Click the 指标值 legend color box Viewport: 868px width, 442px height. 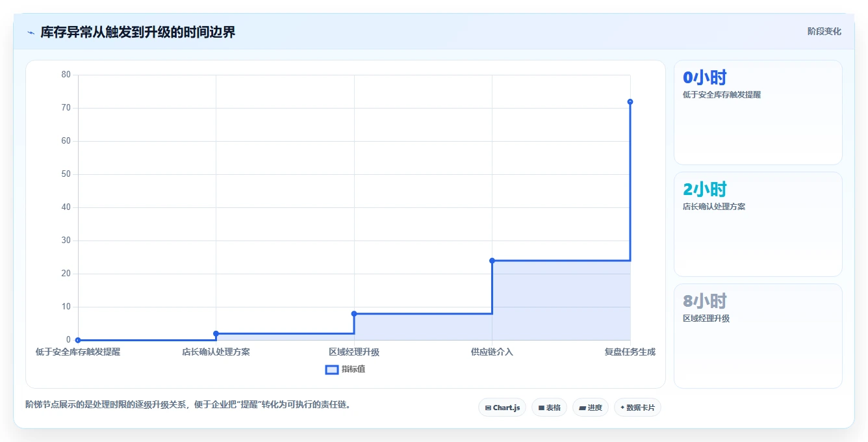pos(331,369)
